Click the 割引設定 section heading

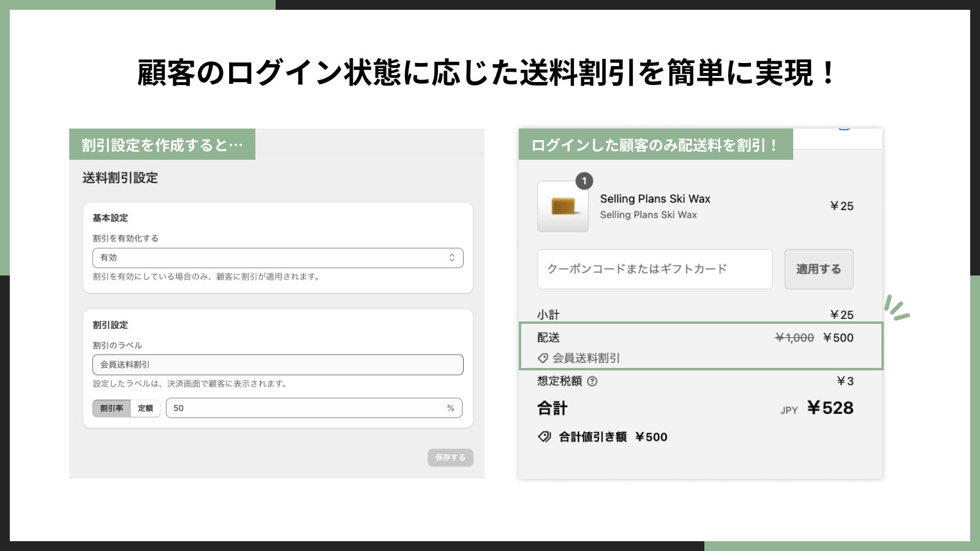110,325
